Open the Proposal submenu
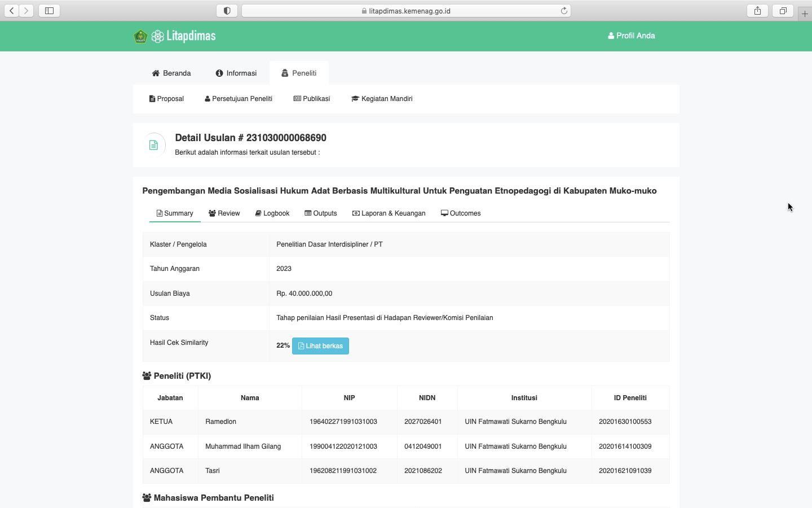 pos(166,99)
